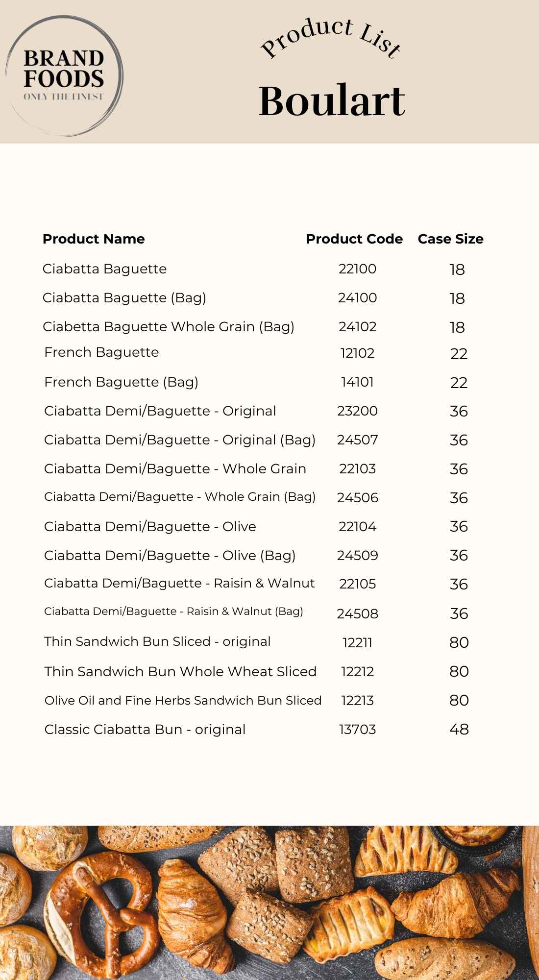Click the Brand Foods circular logo

point(64,76)
